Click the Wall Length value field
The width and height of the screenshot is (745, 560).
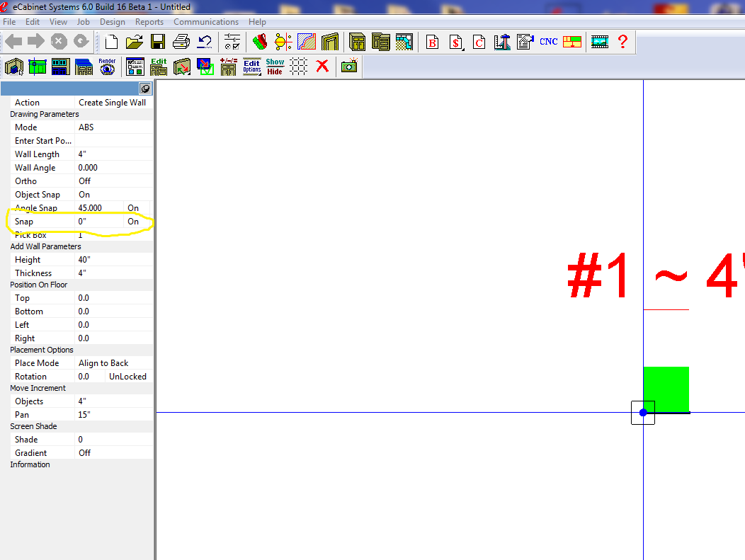113,154
